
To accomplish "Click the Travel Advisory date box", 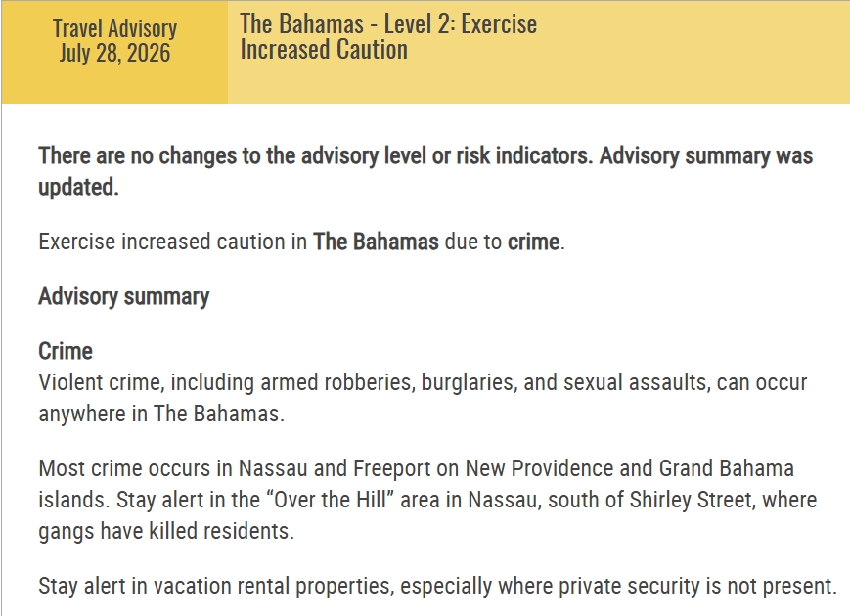I will pos(114,52).
